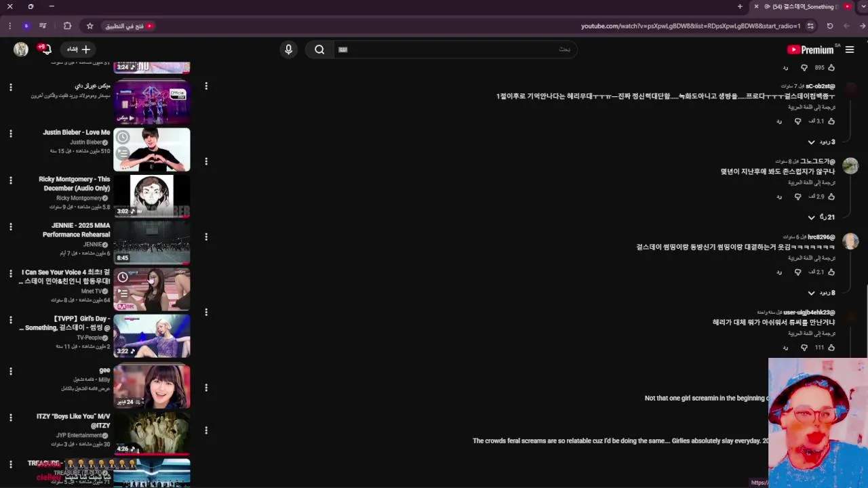868x488 pixels.
Task: Expand the 8 replies under hrc8296
Action: click(x=821, y=293)
